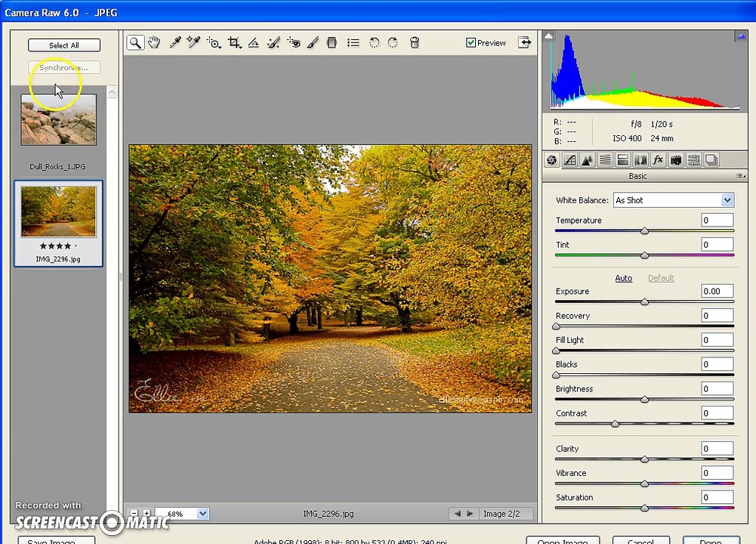Click the Save Image button
The image size is (756, 544).
[57, 541]
